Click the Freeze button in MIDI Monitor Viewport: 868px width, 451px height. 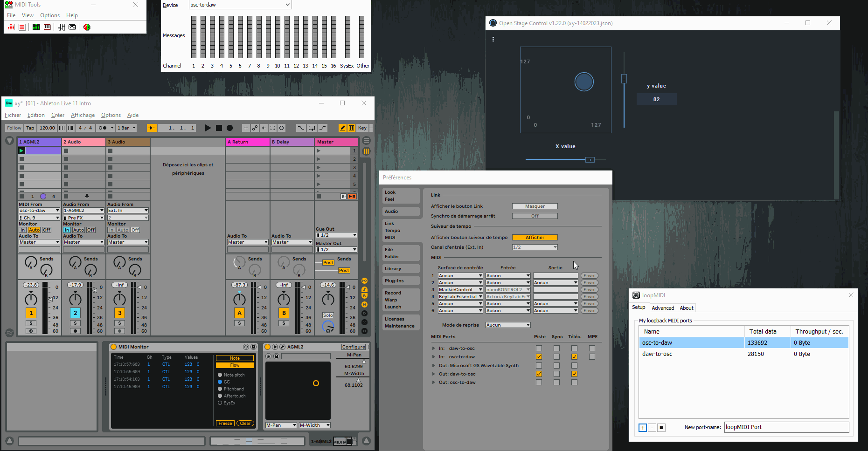225,424
